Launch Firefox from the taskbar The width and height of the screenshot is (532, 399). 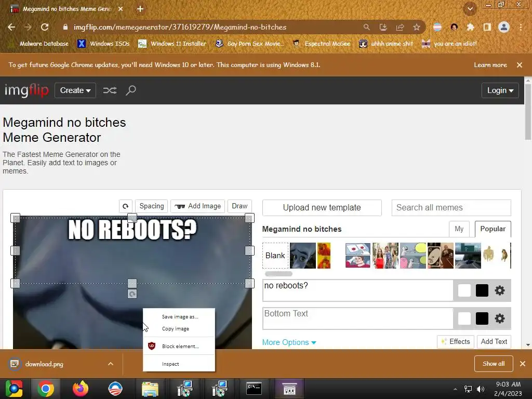coord(81,389)
